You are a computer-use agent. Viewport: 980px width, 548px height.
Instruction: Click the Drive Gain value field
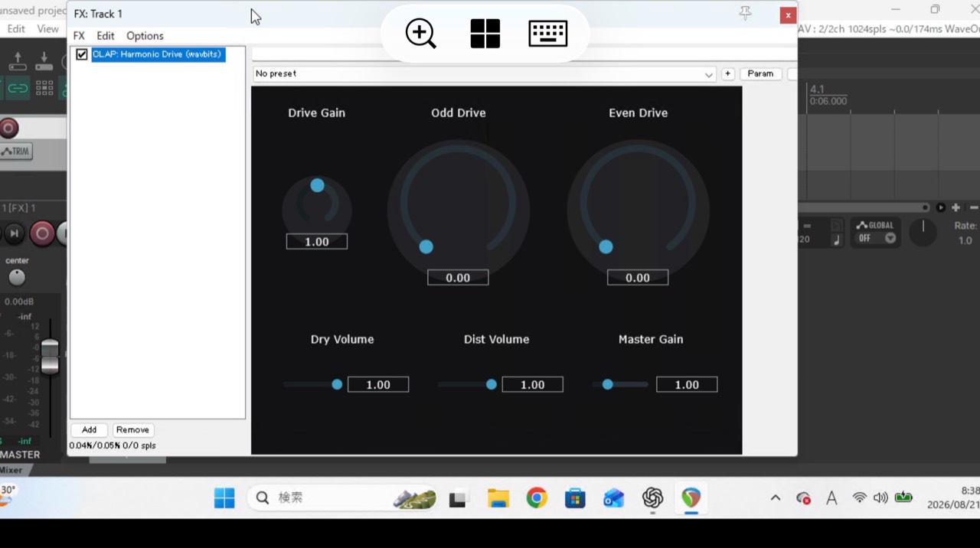[x=317, y=242]
